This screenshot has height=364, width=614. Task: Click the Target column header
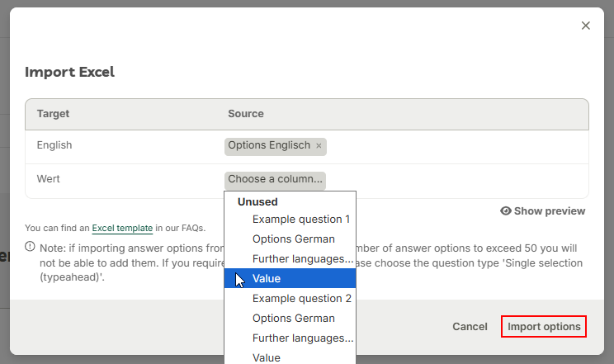pos(53,114)
